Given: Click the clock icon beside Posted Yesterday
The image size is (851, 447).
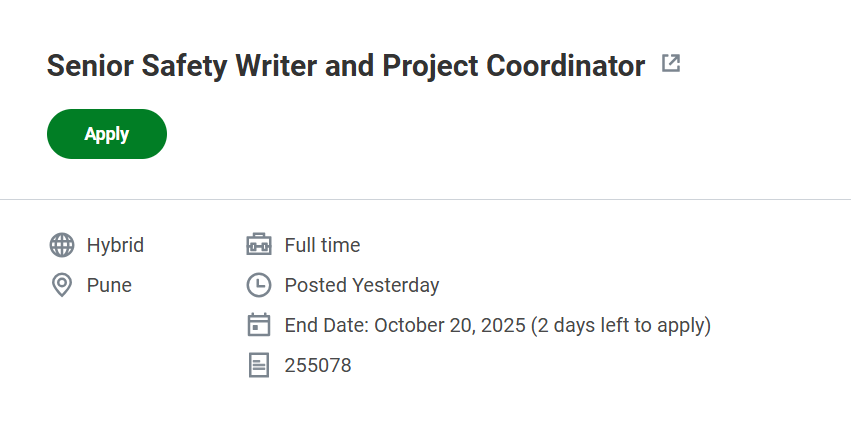Looking at the screenshot, I should pos(259,285).
